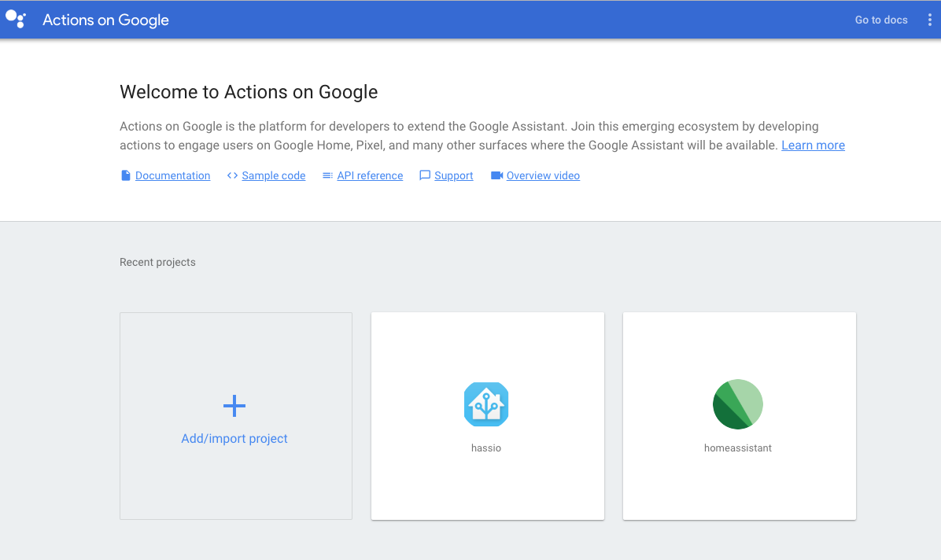Click the blue plus icon for adding projects
The image size is (941, 560).
click(234, 406)
